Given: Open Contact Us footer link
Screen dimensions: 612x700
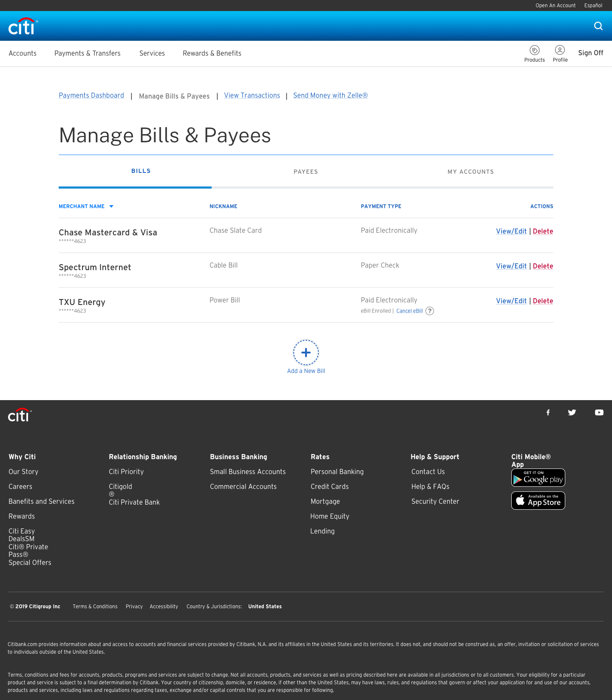Looking at the screenshot, I should coord(428,471).
